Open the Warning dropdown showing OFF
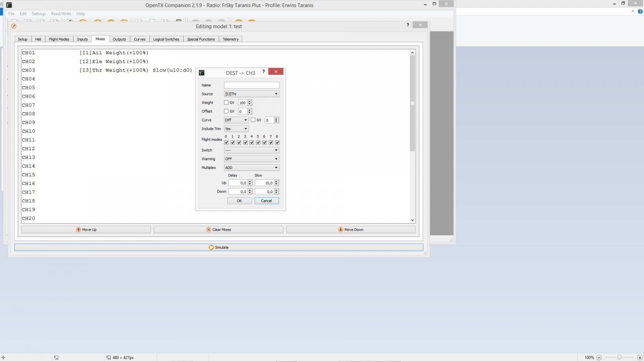This screenshot has width=644, height=362. tap(252, 159)
